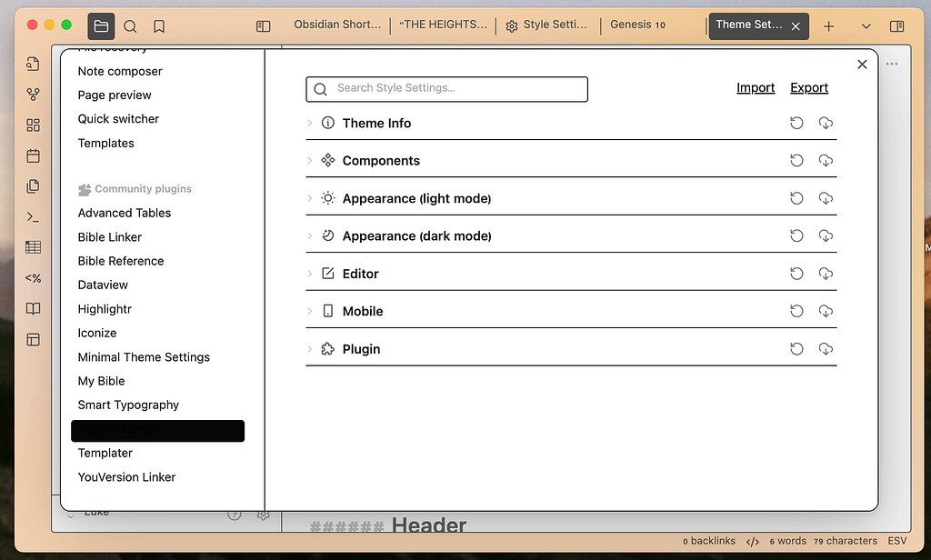Image resolution: width=931 pixels, height=560 pixels.
Task: Export the current style settings
Action: click(809, 87)
